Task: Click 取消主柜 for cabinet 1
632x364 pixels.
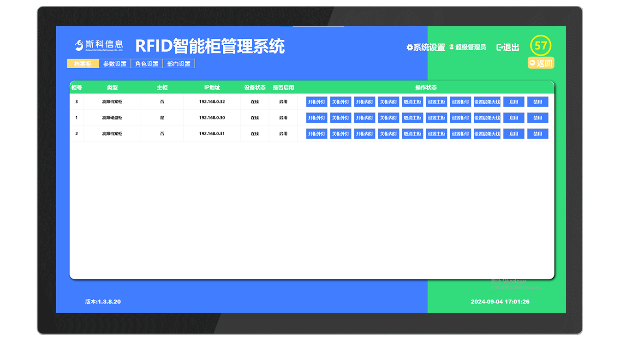Action: click(412, 118)
